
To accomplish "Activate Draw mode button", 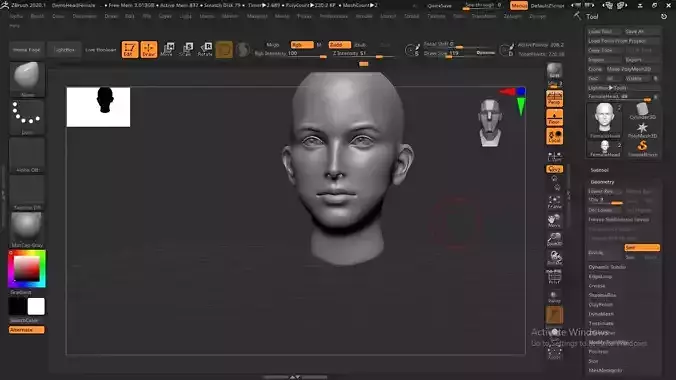I will point(149,50).
